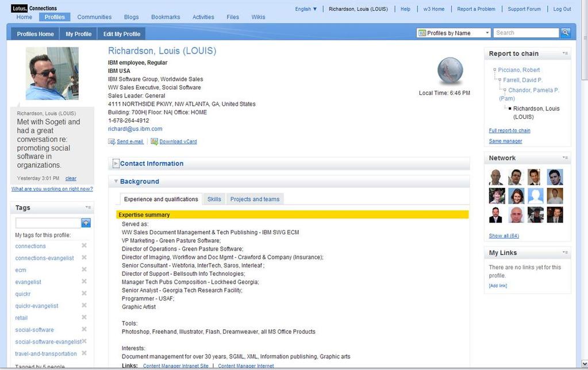Click the Add link option in My Links
Image resolution: width=588 pixels, height=370 pixels.
498,286
